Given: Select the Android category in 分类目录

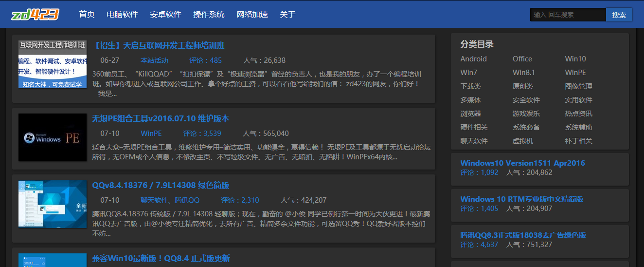Looking at the screenshot, I should [474, 58].
